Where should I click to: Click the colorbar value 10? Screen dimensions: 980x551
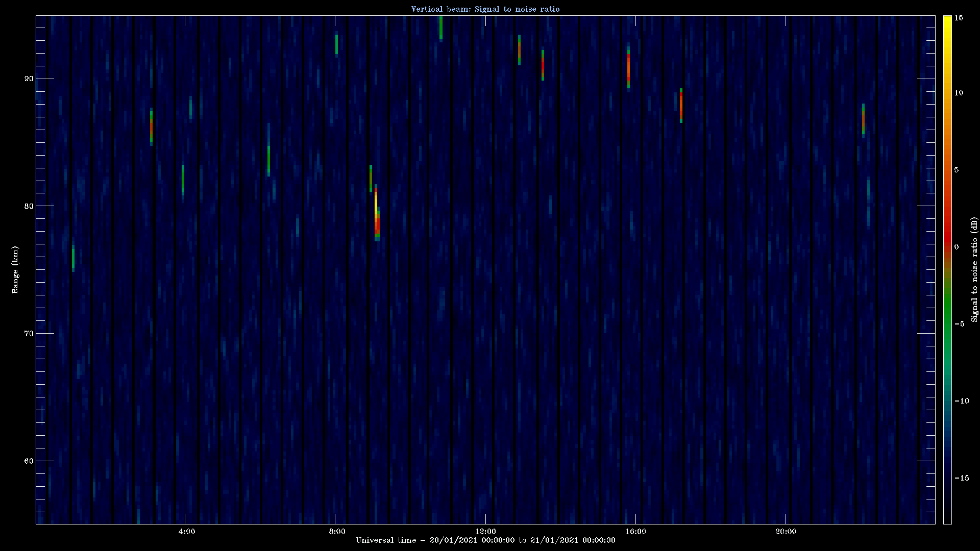[x=959, y=93]
